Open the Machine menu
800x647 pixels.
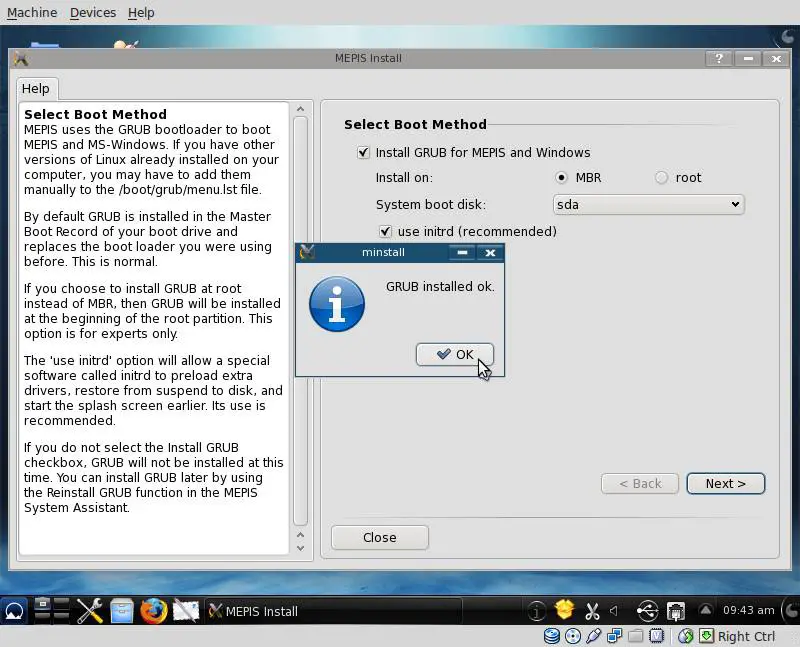pos(32,12)
